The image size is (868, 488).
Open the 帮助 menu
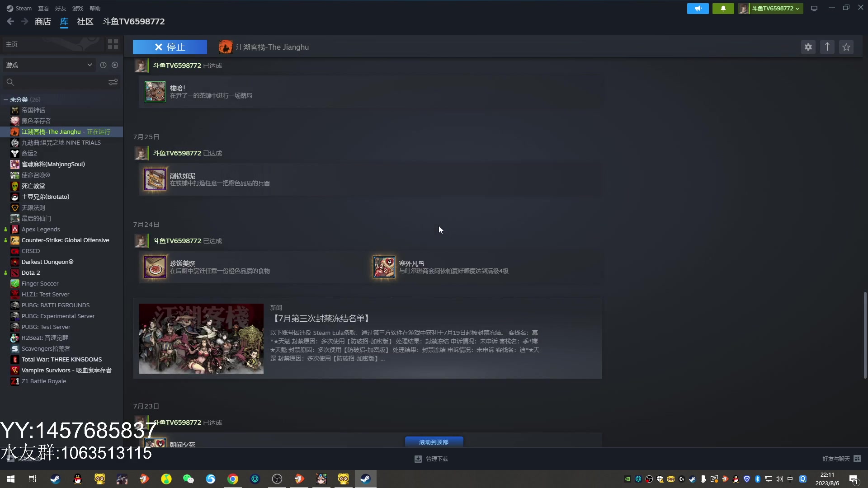pyautogui.click(x=95, y=8)
